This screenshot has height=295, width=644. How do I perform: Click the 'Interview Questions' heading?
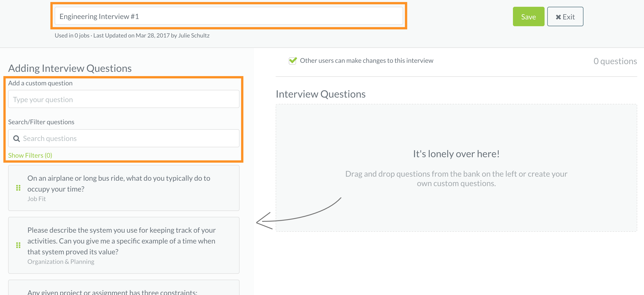(x=320, y=94)
